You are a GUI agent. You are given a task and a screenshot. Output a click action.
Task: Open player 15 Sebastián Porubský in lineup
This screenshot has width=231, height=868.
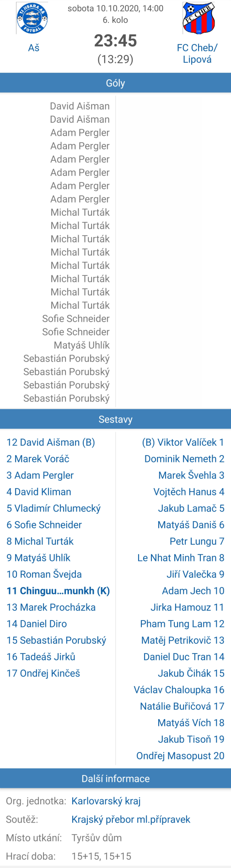(56, 640)
